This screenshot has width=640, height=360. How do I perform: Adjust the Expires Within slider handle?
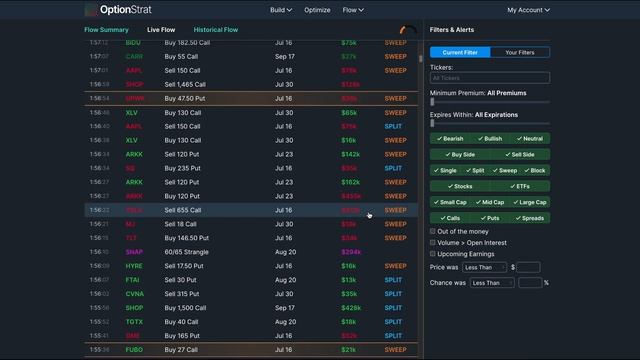point(432,123)
